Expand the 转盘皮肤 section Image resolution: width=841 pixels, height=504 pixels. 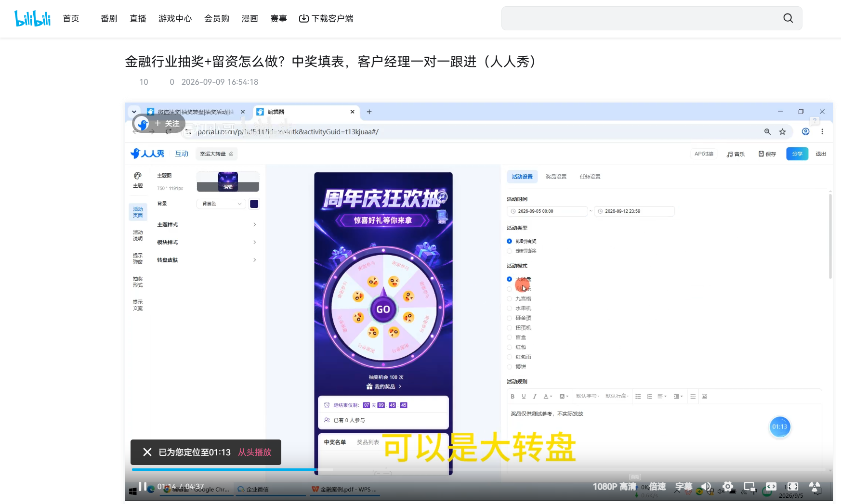(x=207, y=260)
